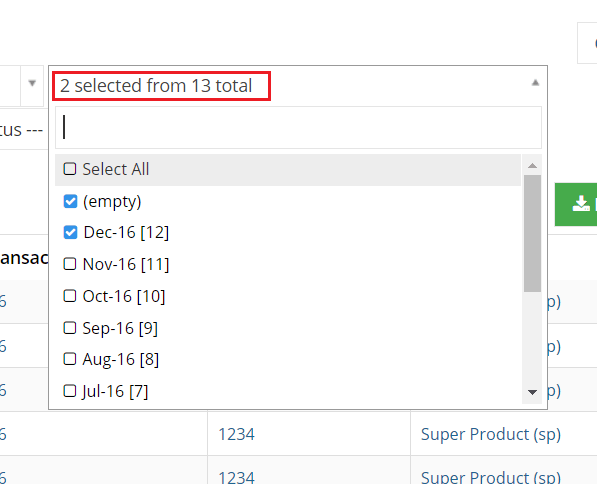Viewport: 597px width, 493px height.
Task: Tick the Select All checkbox
Action: [70, 169]
